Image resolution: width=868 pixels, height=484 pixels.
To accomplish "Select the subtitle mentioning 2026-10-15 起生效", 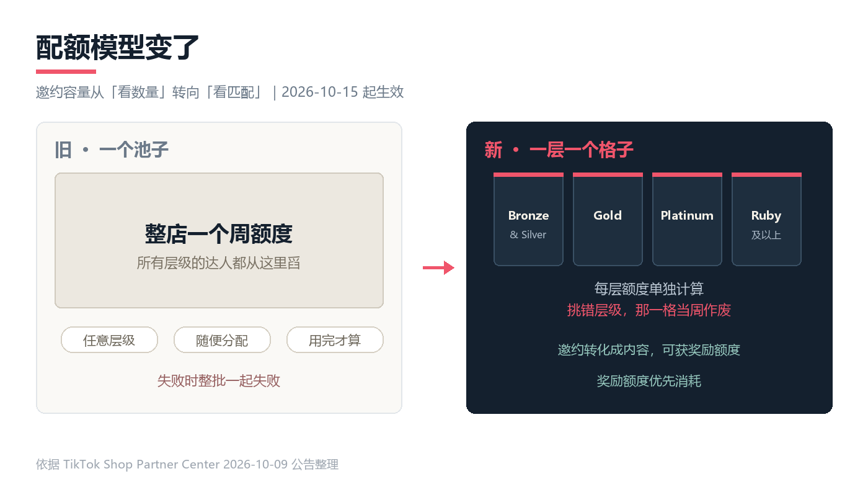I will click(x=220, y=92).
